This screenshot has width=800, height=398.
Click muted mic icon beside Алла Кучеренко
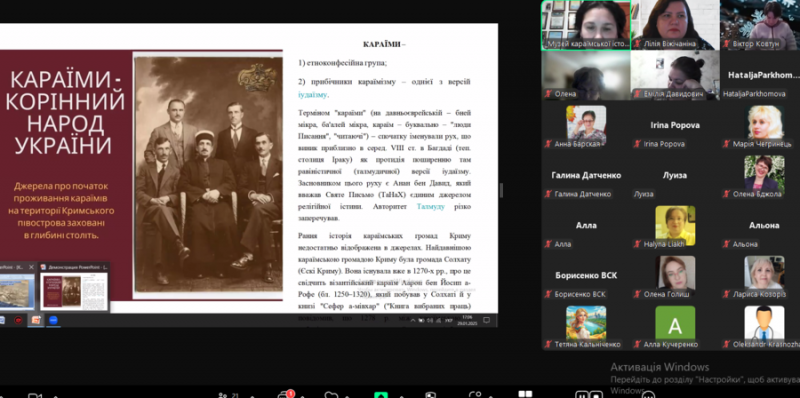(x=637, y=344)
